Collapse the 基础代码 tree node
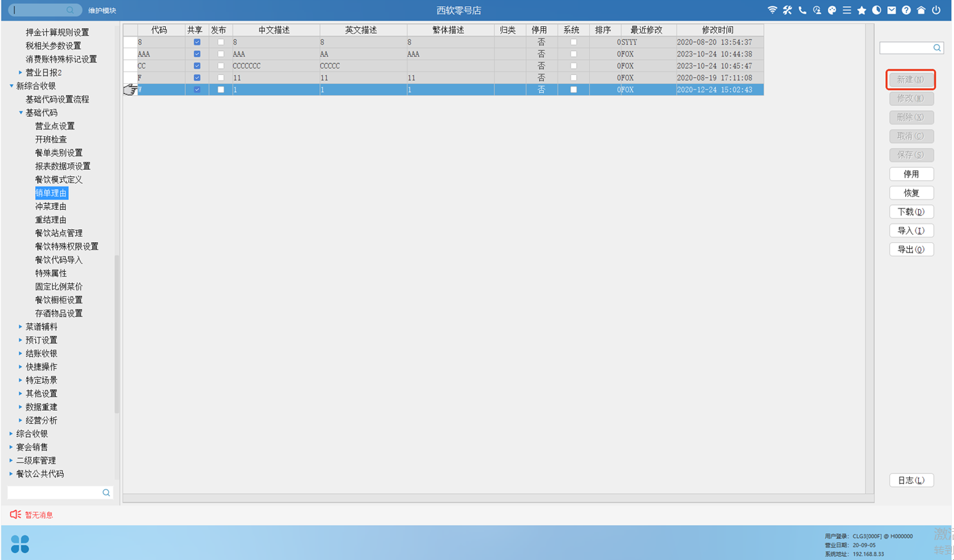 tap(21, 113)
